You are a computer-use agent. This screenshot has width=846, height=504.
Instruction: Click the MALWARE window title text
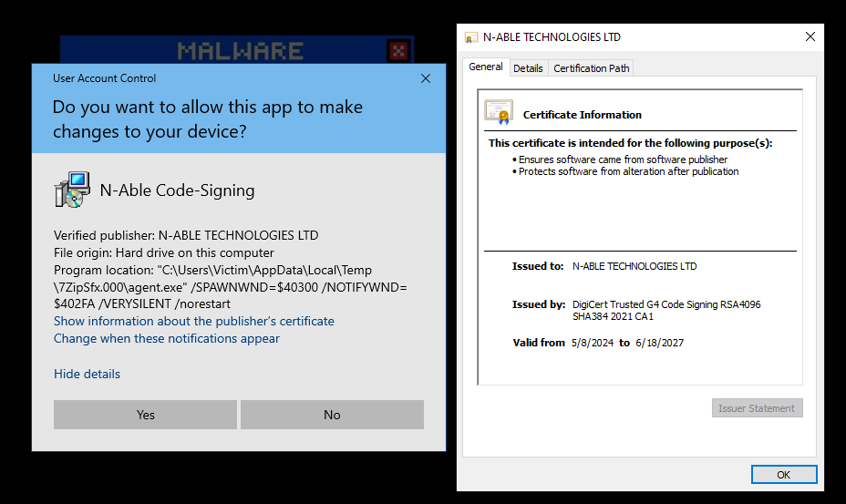[241, 51]
